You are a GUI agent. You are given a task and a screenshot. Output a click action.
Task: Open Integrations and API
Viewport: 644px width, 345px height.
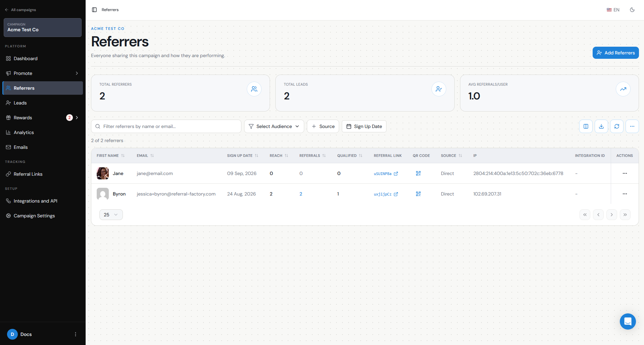tap(43, 201)
